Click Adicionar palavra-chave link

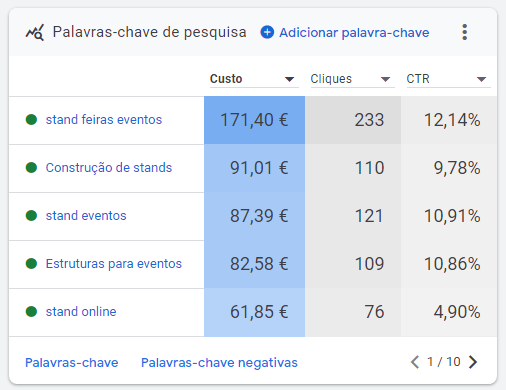point(354,33)
